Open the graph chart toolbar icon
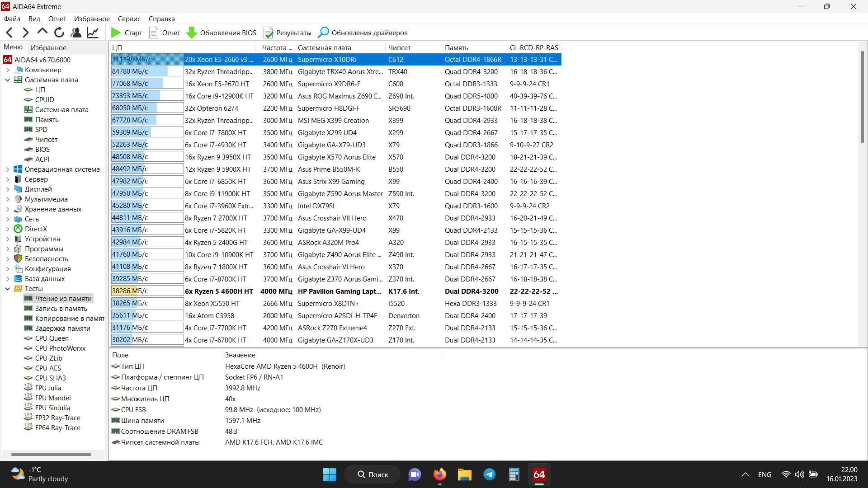868x488 pixels. click(x=93, y=33)
